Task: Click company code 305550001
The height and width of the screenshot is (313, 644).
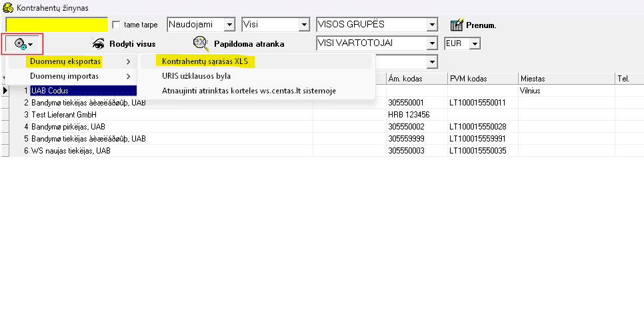Action: click(x=406, y=103)
